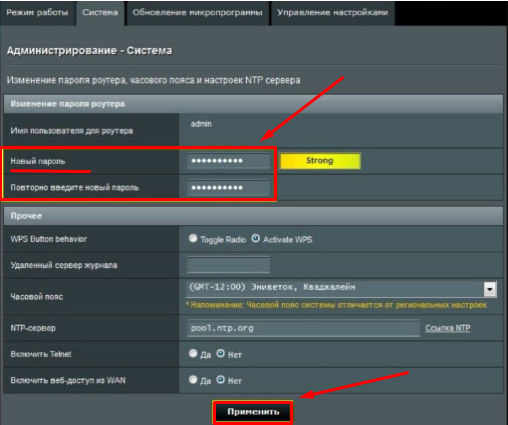Click the Включить веб-доступ из WAN label
The height and width of the screenshot is (425, 508).
[68, 380]
